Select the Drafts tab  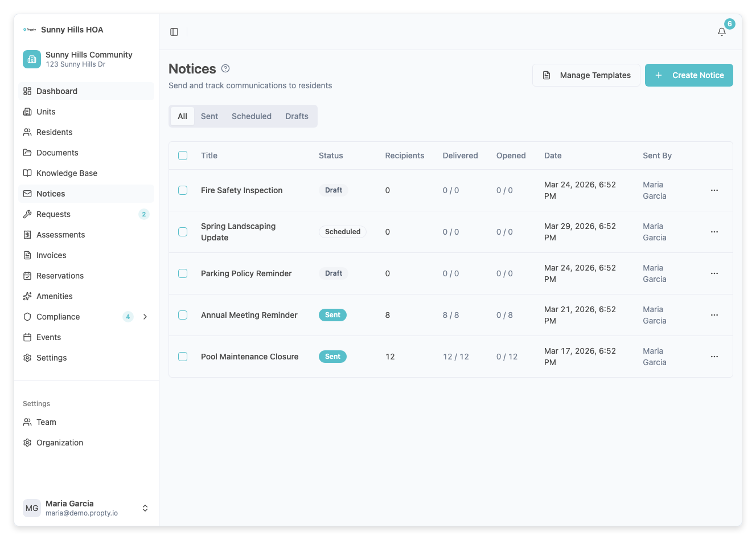coord(297,116)
